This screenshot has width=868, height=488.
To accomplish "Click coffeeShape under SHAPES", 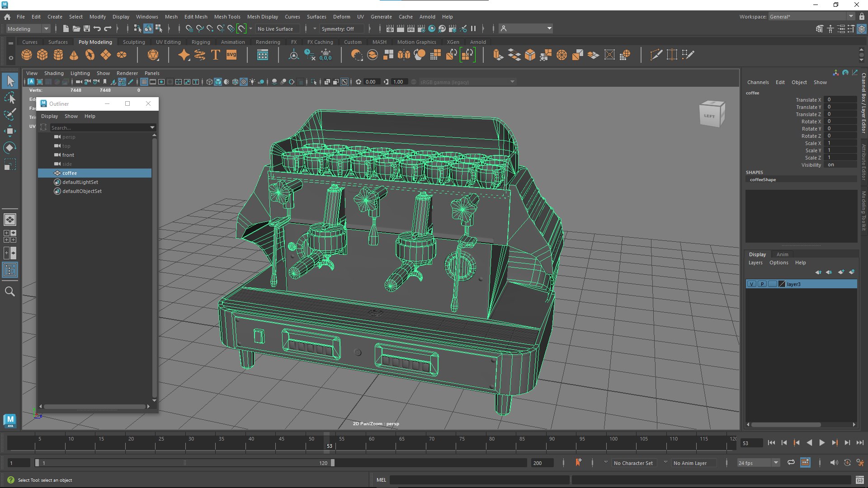I will point(763,180).
